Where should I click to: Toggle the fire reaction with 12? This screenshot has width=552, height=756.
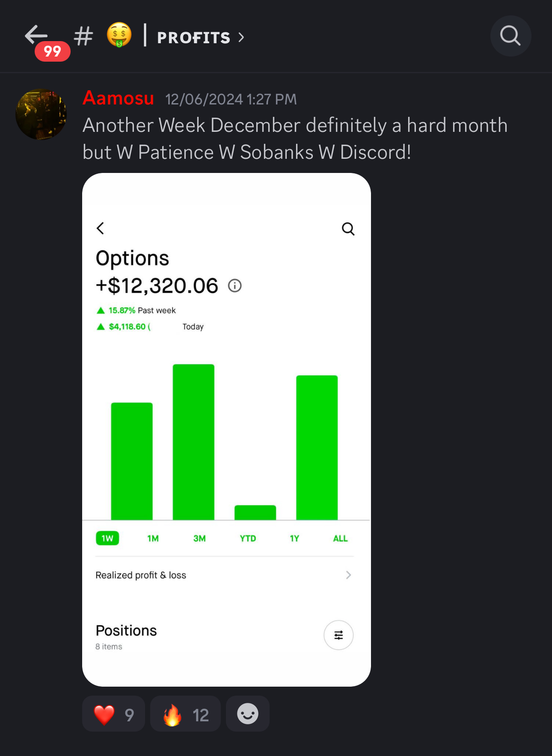pyautogui.click(x=185, y=714)
